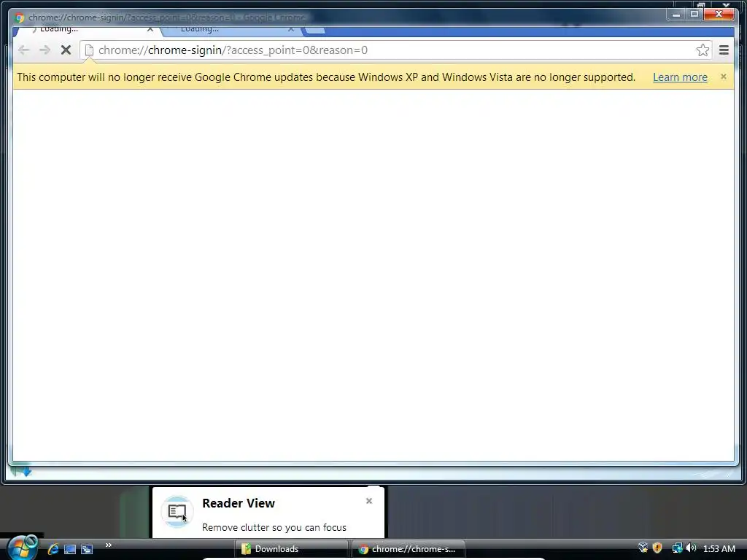Click the address bar URL field
This screenshot has width=747, height=560.
tap(395, 50)
